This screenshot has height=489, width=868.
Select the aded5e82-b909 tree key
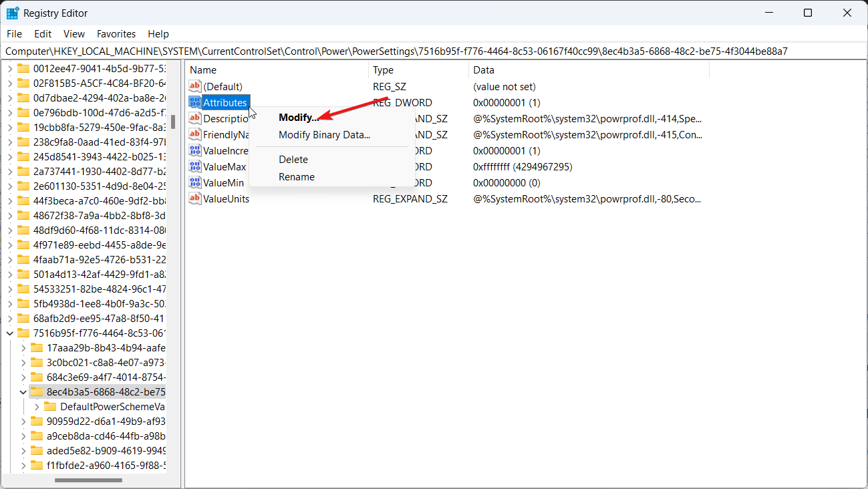point(106,450)
